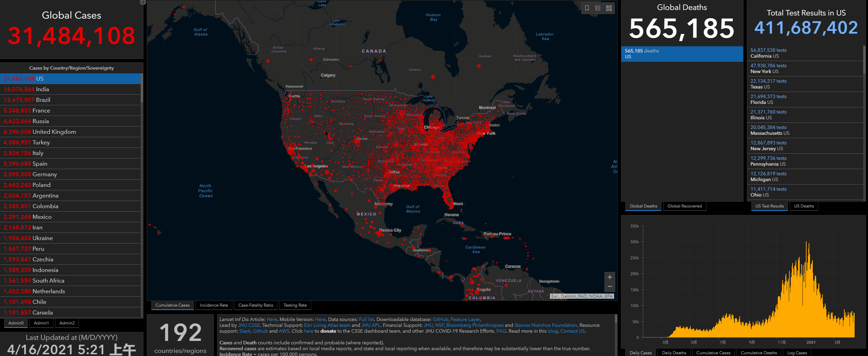Screen dimensions: 868x356
Task: Open the Full list data sources link
Action: tap(366, 319)
